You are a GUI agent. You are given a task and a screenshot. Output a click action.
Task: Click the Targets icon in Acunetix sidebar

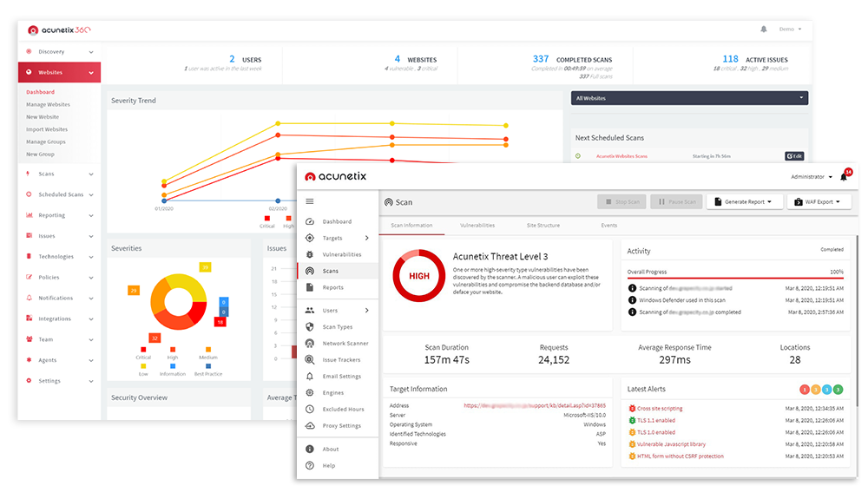point(310,238)
